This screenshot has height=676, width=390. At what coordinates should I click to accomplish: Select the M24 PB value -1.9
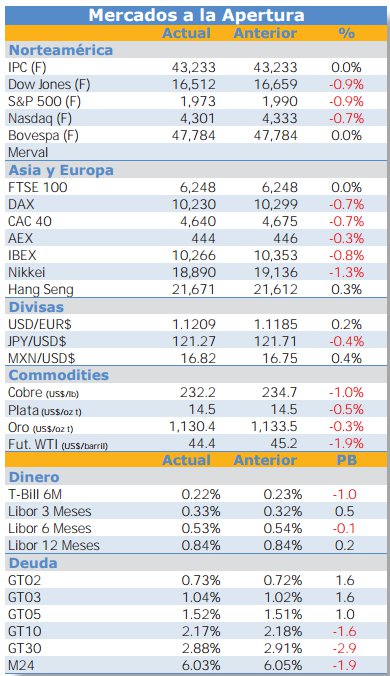coord(344,665)
